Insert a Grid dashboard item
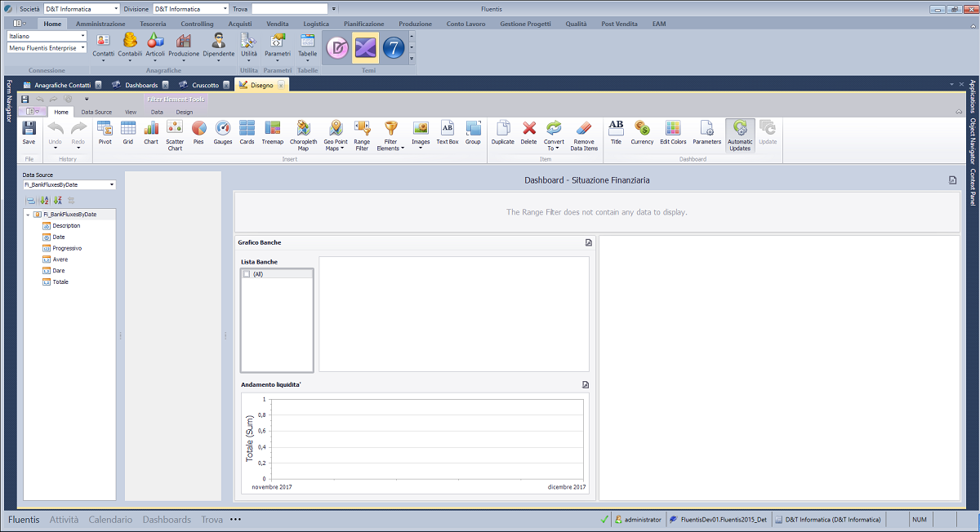Image resolution: width=980 pixels, height=532 pixels. (128, 132)
